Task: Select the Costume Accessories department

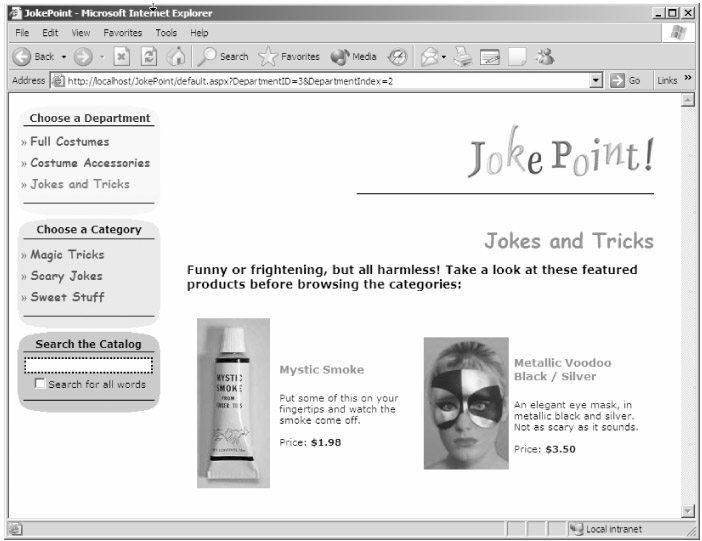Action: pyautogui.click(x=90, y=163)
